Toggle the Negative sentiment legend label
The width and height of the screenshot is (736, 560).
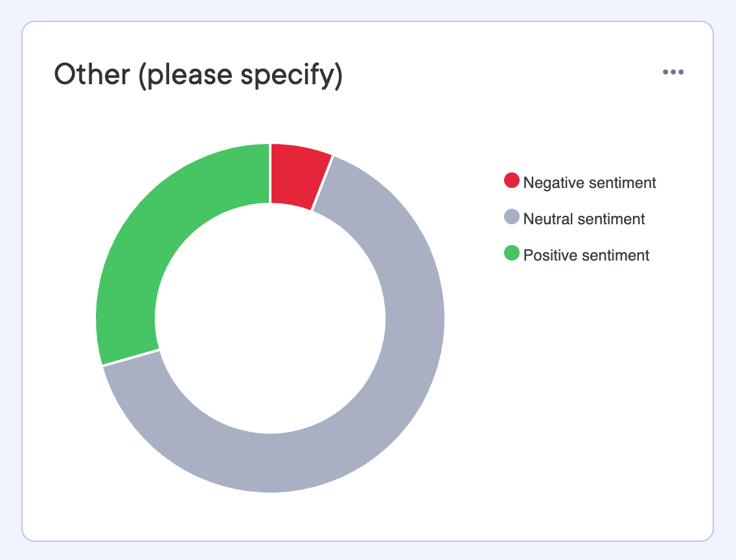(x=590, y=183)
